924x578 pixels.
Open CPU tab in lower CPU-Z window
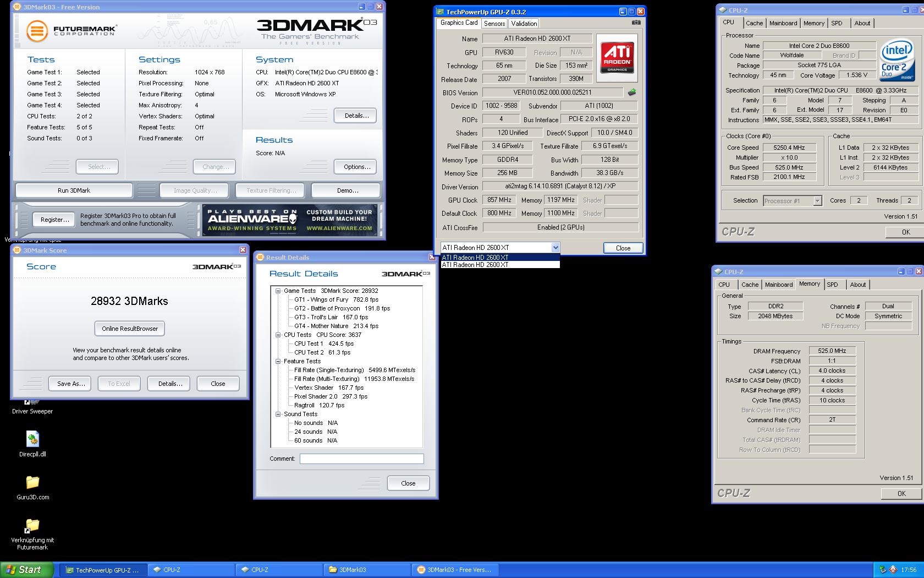(724, 285)
